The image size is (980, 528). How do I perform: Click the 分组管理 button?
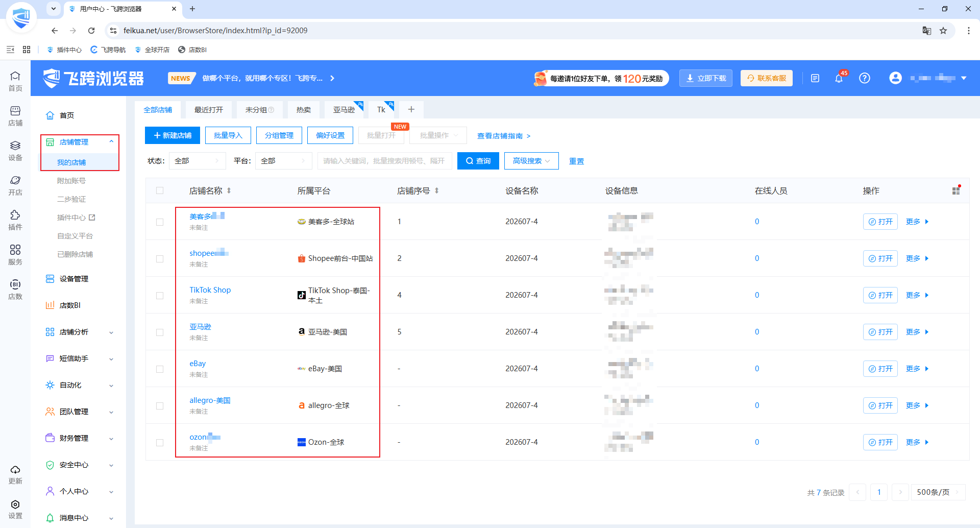pyautogui.click(x=279, y=135)
